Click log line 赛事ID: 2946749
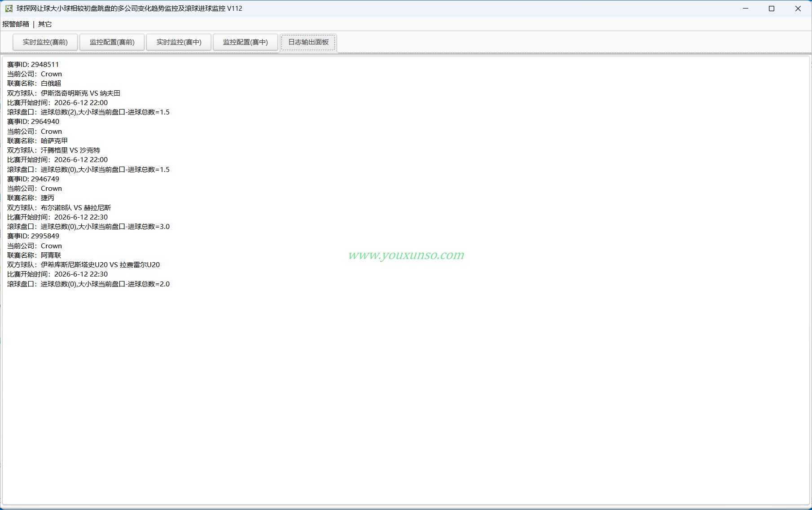This screenshot has height=510, width=812. pos(33,179)
